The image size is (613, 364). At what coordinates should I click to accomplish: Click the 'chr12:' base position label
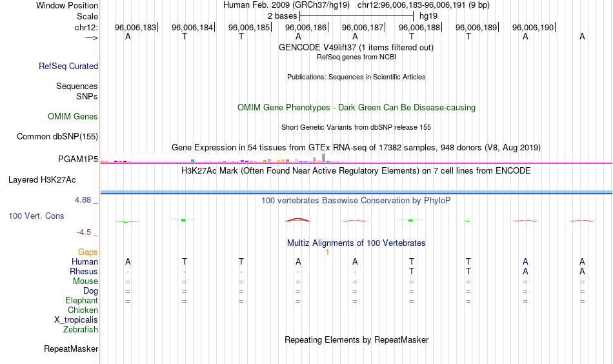tap(86, 27)
